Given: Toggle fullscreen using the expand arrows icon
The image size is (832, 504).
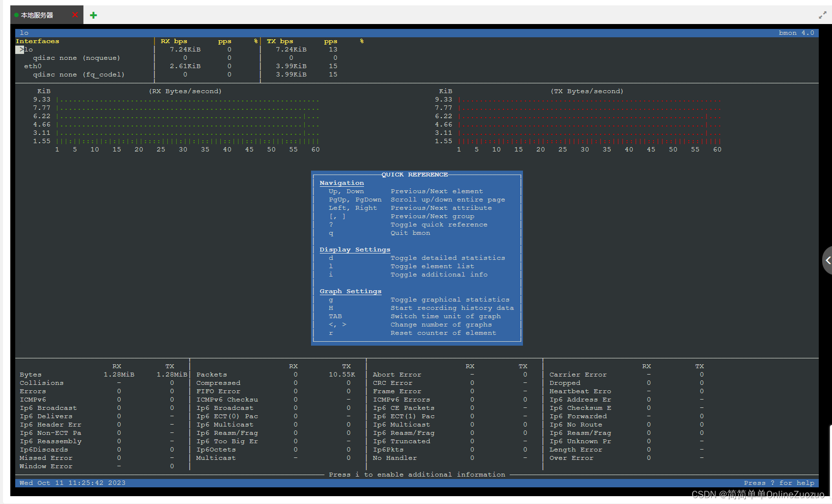Looking at the screenshot, I should [x=823, y=15].
